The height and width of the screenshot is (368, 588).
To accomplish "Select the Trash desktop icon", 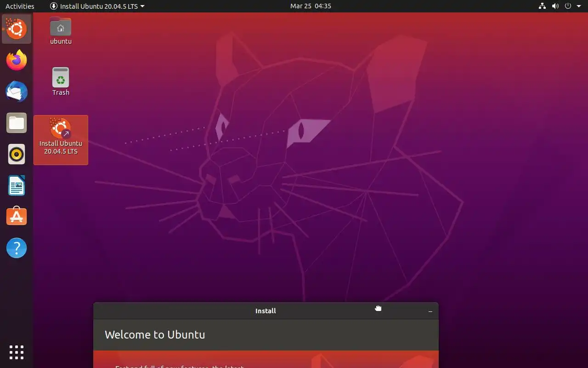I will tap(61, 82).
